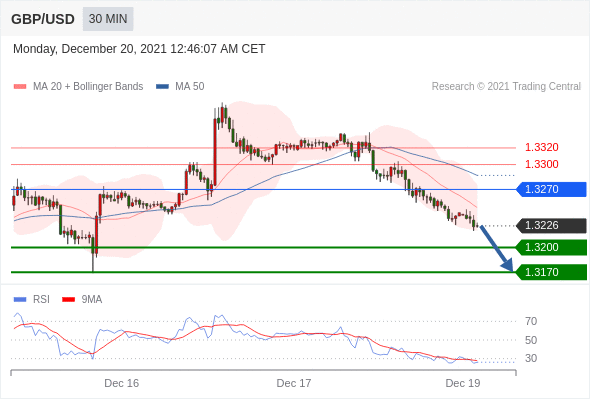Toggle the RSI legend entry

[32, 300]
